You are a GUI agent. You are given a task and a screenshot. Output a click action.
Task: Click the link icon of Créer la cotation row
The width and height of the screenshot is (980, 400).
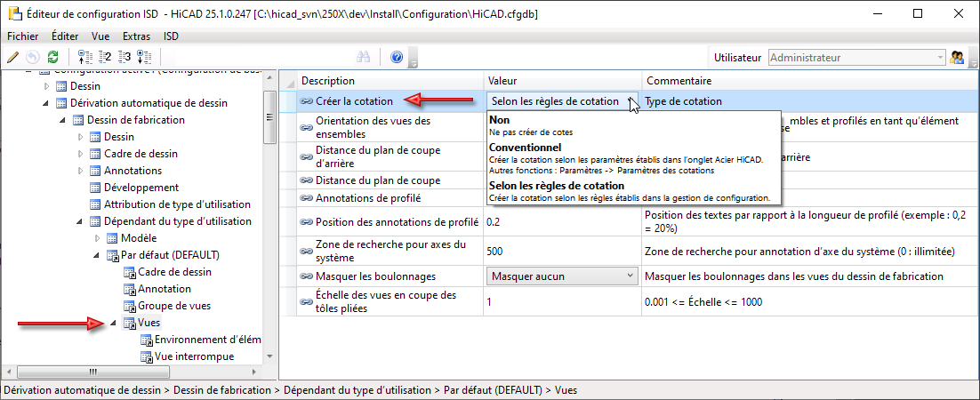pyautogui.click(x=306, y=100)
